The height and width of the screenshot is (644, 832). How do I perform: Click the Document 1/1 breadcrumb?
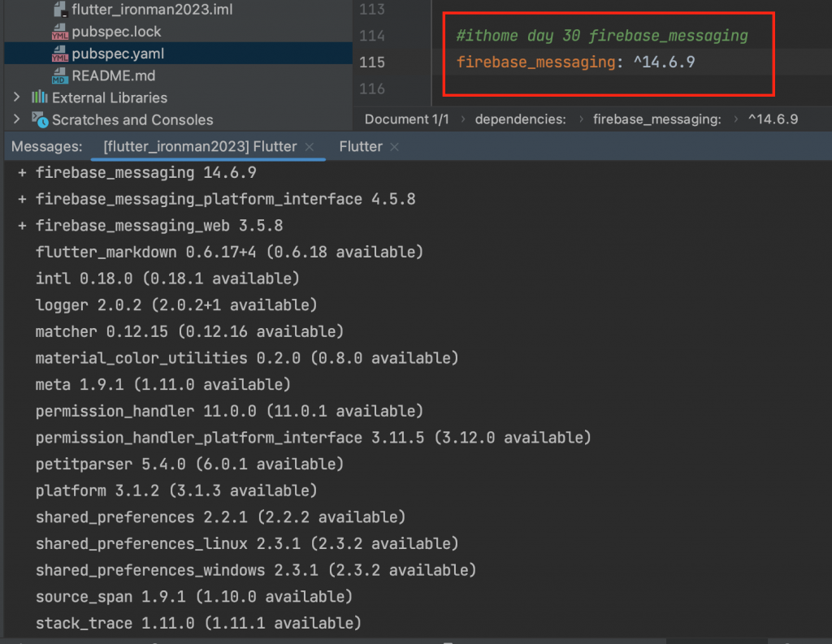(x=406, y=119)
